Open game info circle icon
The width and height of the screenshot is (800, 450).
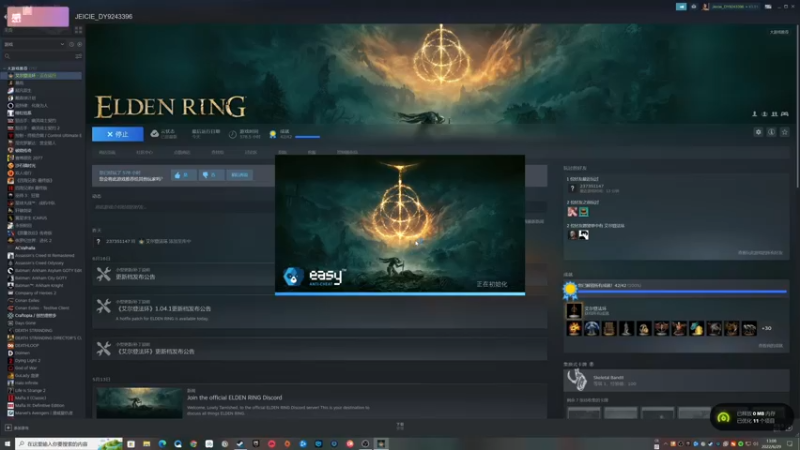[x=771, y=132]
